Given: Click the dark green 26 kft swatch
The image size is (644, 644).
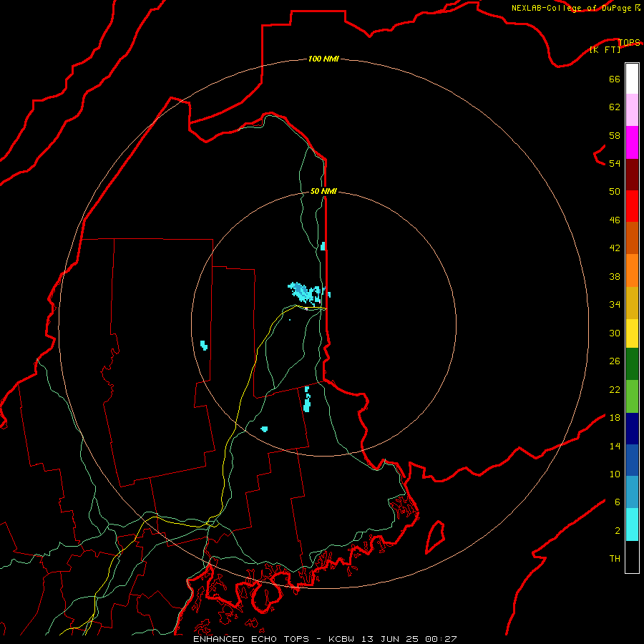Looking at the screenshot, I should coord(632,364).
